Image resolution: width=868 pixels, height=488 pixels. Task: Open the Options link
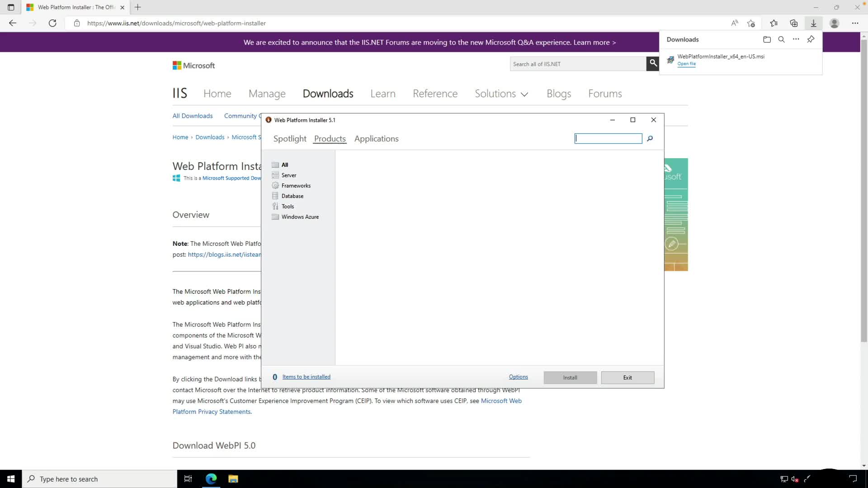518,377
